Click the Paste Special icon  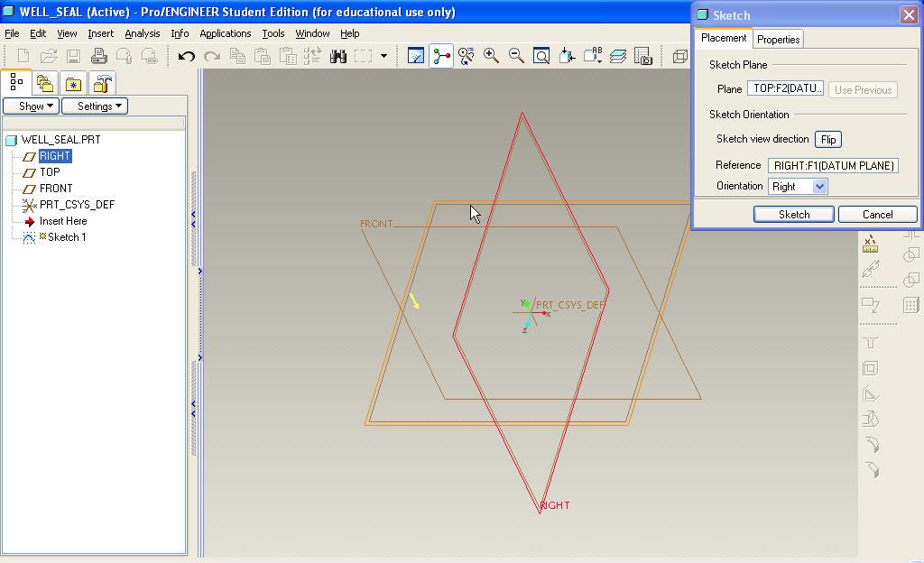pyautogui.click(x=288, y=56)
